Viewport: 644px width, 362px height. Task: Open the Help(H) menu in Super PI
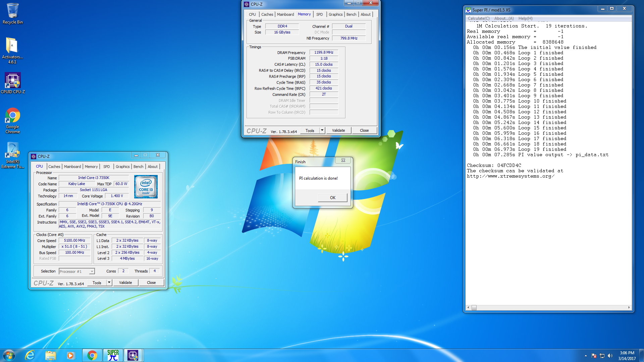point(525,18)
